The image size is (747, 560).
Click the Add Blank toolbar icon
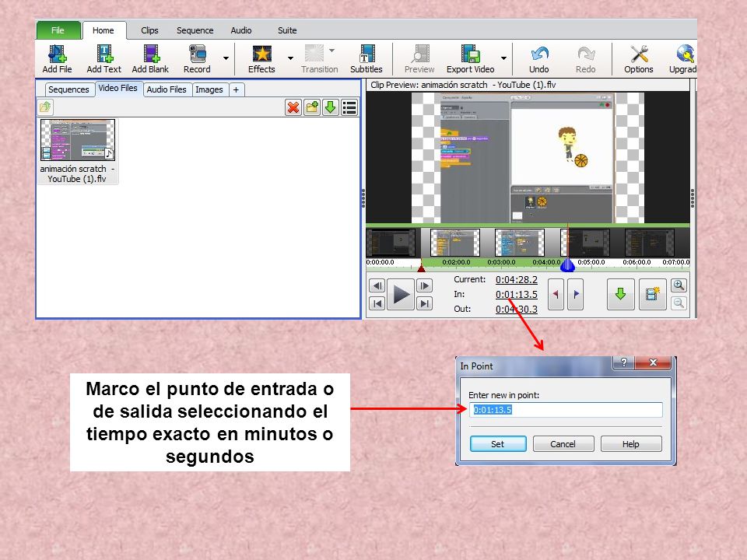tap(152, 54)
